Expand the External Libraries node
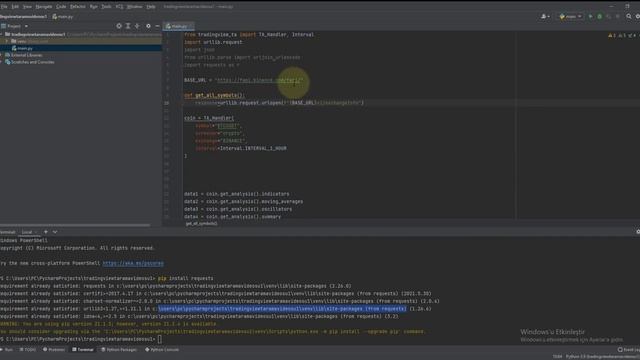Viewport: 640px width, 360px height. point(2,55)
